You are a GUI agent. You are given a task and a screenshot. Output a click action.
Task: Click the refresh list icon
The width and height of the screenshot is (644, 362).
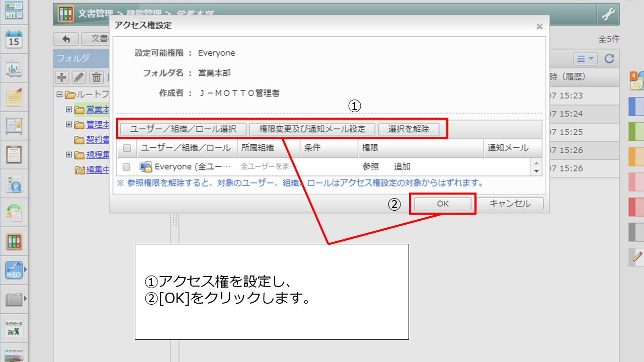coord(609,59)
